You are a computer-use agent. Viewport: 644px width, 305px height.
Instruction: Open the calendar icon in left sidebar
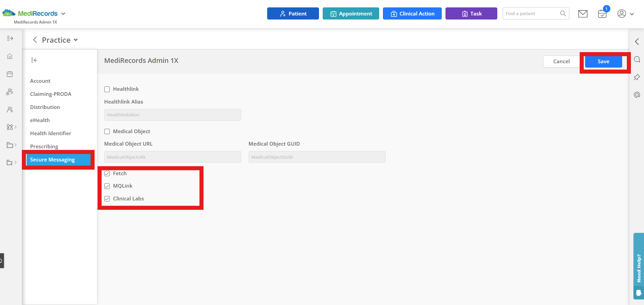(x=10, y=74)
